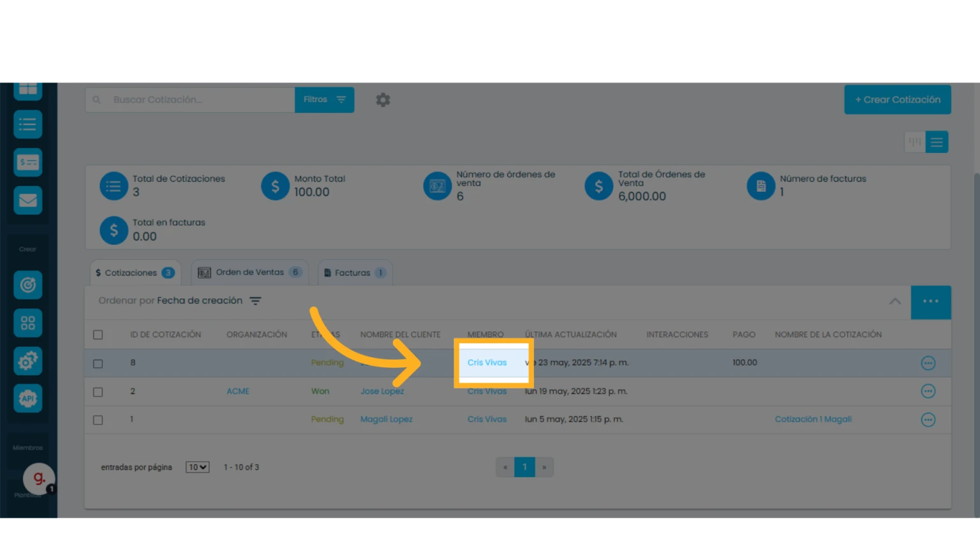Image resolution: width=980 pixels, height=551 pixels.
Task: Sort by NOMBRE DEL CLIENTE column header
Action: point(400,335)
